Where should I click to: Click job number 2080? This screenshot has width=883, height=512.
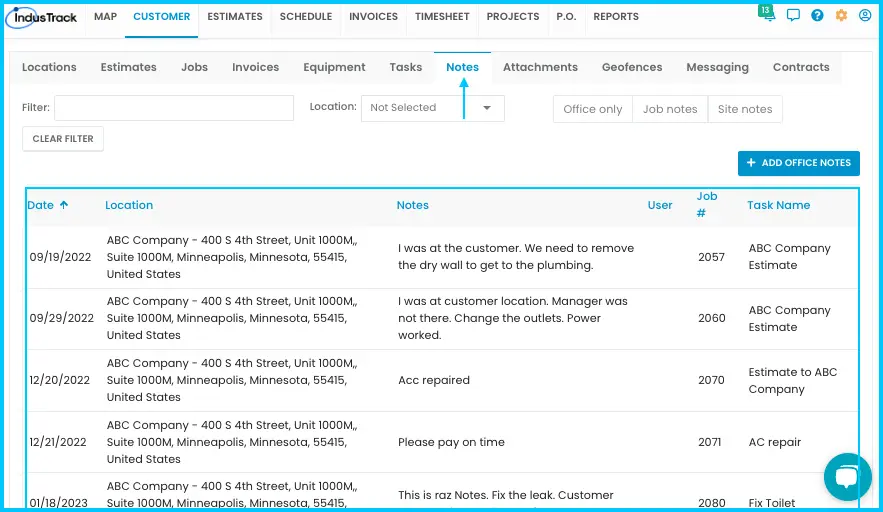[712, 503]
